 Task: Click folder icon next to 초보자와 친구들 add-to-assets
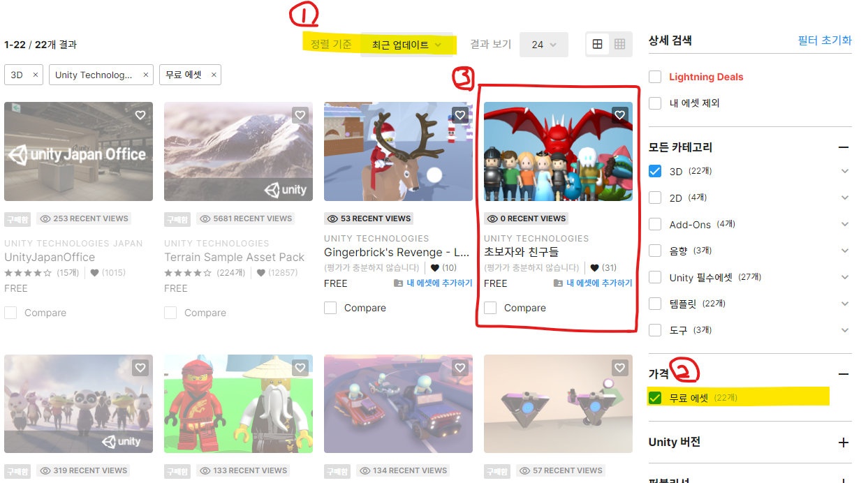click(x=558, y=283)
